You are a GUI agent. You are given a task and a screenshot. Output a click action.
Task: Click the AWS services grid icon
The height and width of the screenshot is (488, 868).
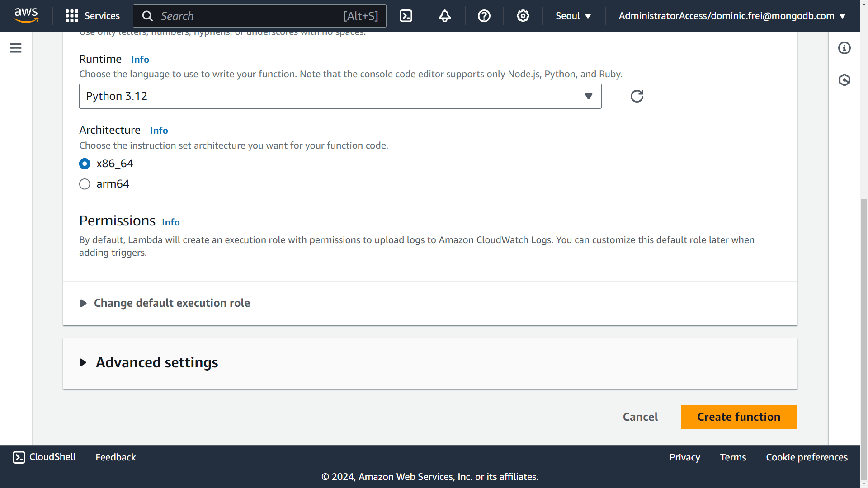click(71, 16)
